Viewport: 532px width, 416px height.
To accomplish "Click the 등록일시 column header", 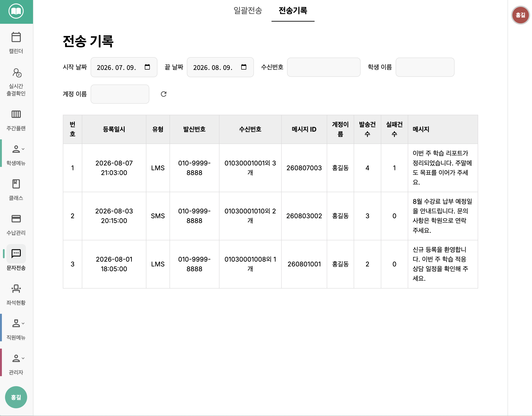I will 114,129.
